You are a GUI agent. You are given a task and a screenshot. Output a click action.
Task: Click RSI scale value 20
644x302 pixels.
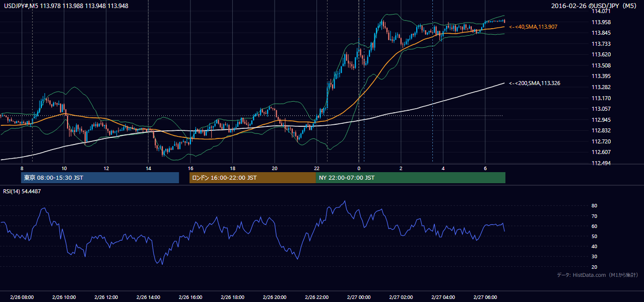595,267
